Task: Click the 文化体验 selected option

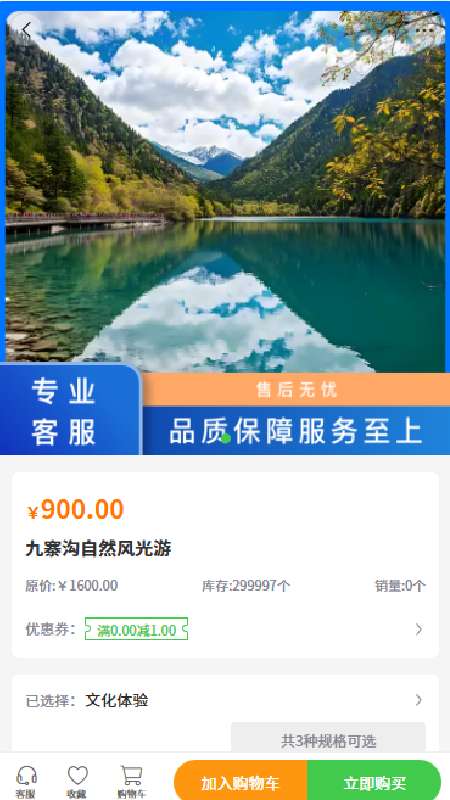Action: click(117, 700)
